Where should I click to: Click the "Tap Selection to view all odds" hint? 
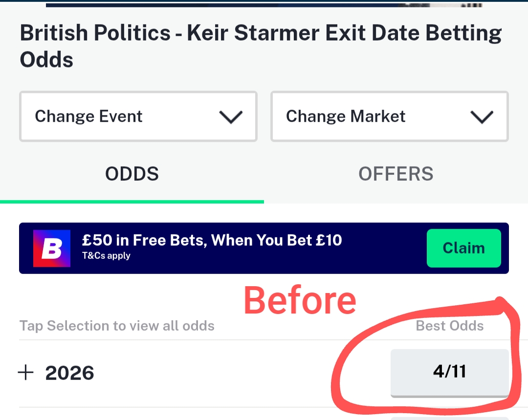[x=117, y=326]
